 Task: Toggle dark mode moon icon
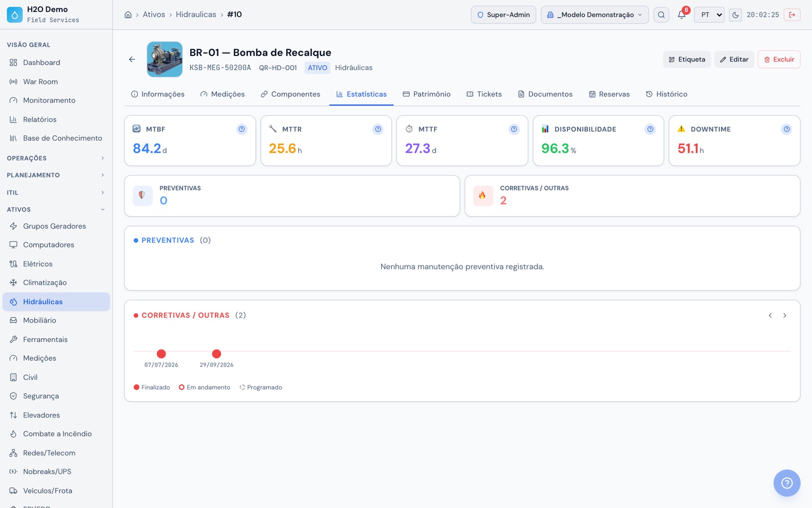pos(735,15)
